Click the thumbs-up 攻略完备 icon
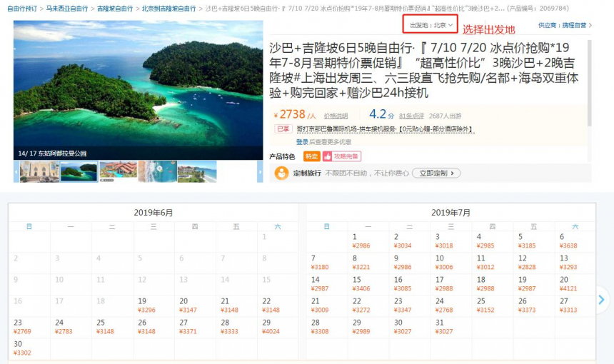Viewport: 614px width, 364px height. click(x=328, y=156)
